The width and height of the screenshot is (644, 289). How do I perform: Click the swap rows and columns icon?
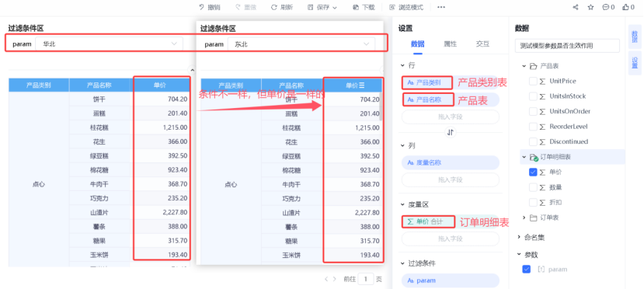click(451, 132)
